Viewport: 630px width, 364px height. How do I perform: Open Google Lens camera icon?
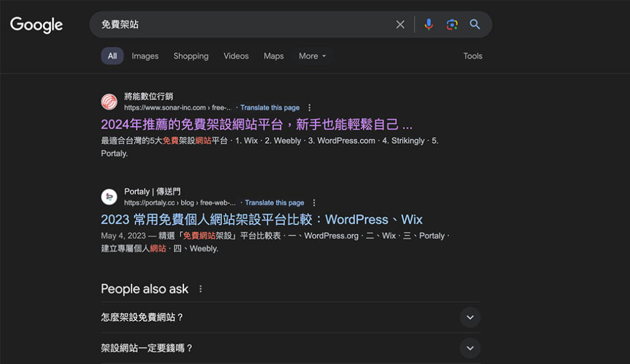pos(452,24)
